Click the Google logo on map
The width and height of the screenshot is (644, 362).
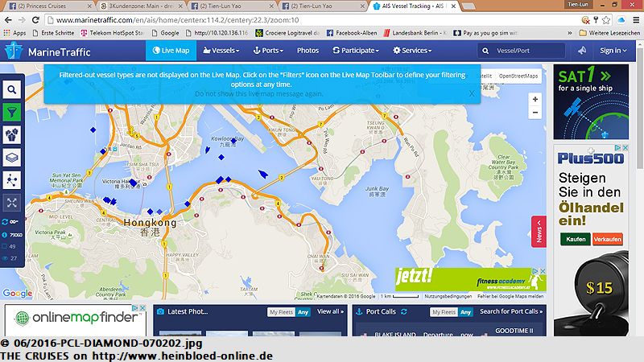[18, 293]
